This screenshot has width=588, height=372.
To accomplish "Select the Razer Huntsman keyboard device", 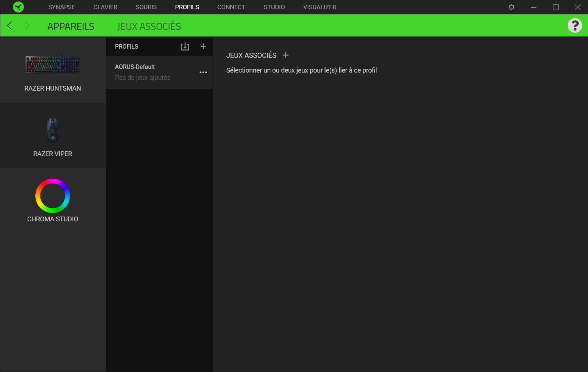I will click(53, 70).
